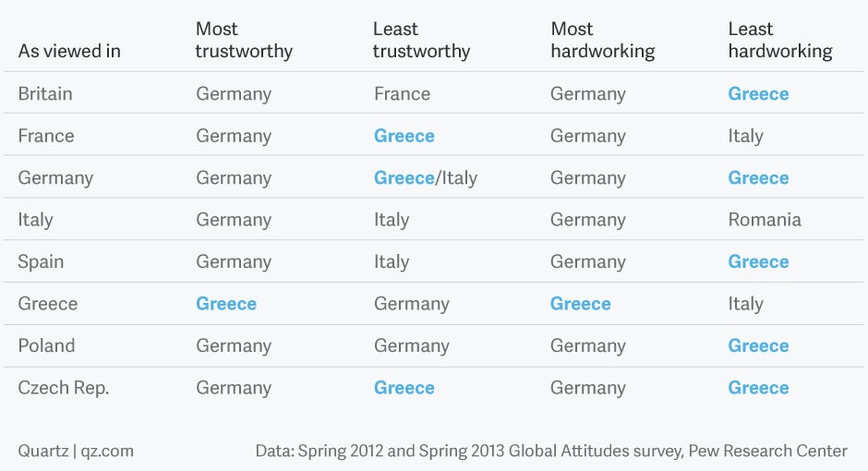This screenshot has height=471, width=868.
Task: Click blue Greece in the Britain row
Action: [x=758, y=93]
